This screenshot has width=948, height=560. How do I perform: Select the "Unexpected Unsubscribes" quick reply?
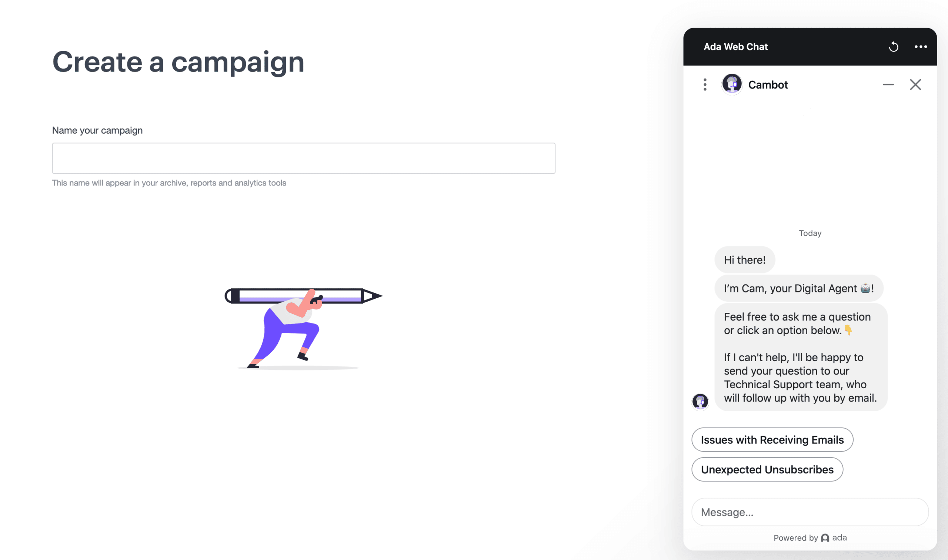coord(767,469)
